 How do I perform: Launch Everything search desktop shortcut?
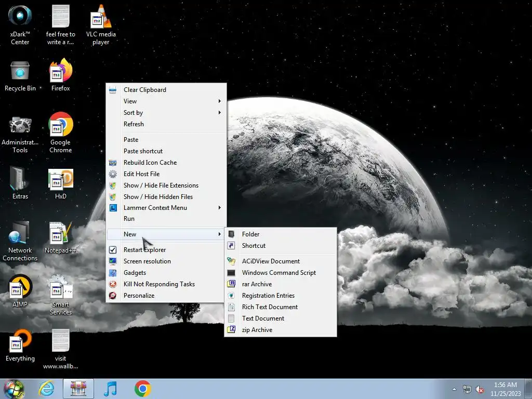point(20,345)
